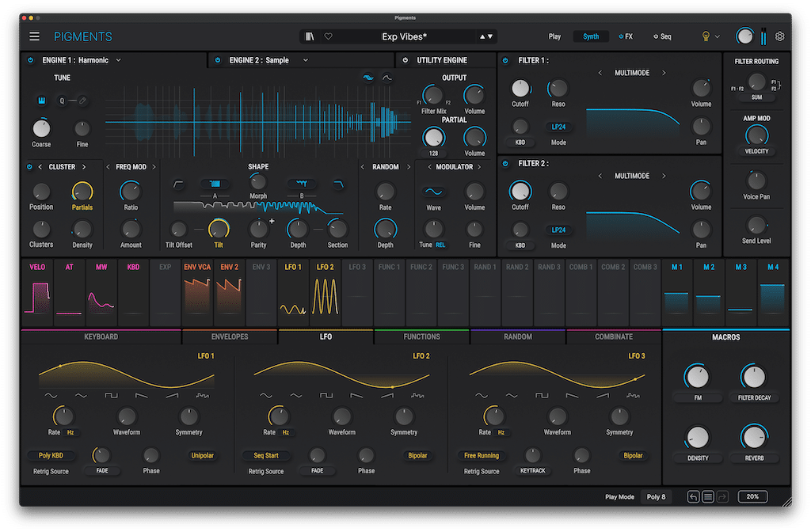Open LFO 1 Poly KBD retrig source
The width and height of the screenshot is (811, 532).
coord(51,455)
